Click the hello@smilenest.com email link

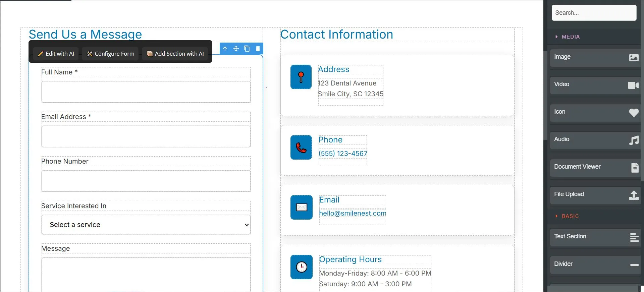coord(352,213)
